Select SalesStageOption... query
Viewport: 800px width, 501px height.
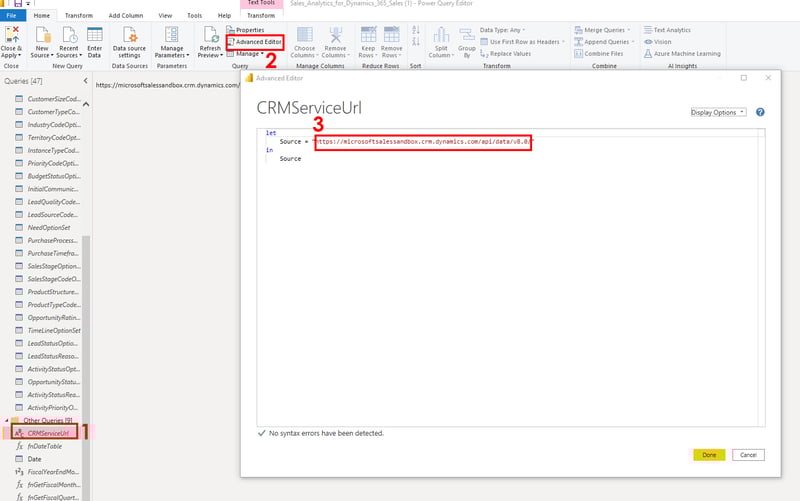pyautogui.click(x=48, y=266)
